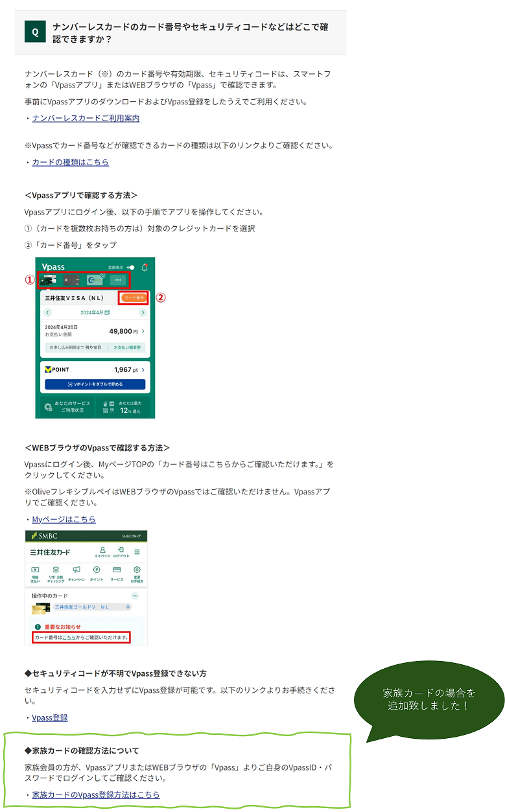Click the こちら link in カード番号 notice
The height and width of the screenshot is (812, 505).
click(69, 638)
